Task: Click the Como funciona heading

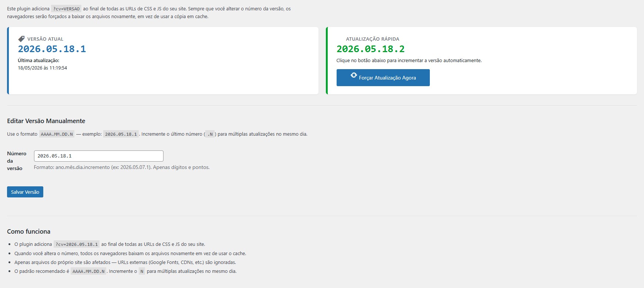Action: (x=29, y=231)
